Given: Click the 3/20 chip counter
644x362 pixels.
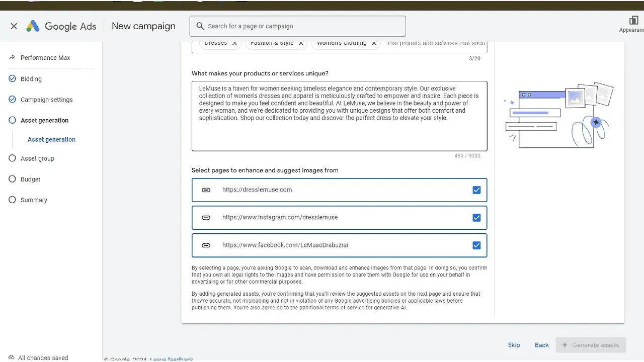Looking at the screenshot, I should pyautogui.click(x=474, y=58).
